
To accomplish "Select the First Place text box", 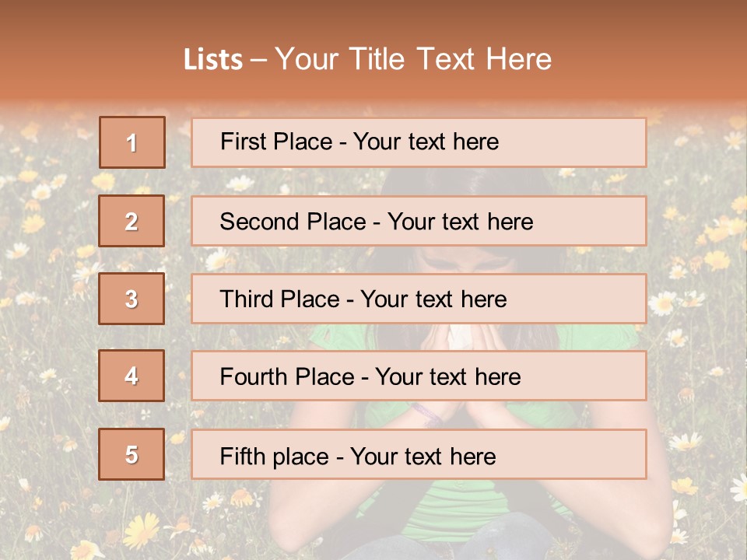I will [419, 142].
